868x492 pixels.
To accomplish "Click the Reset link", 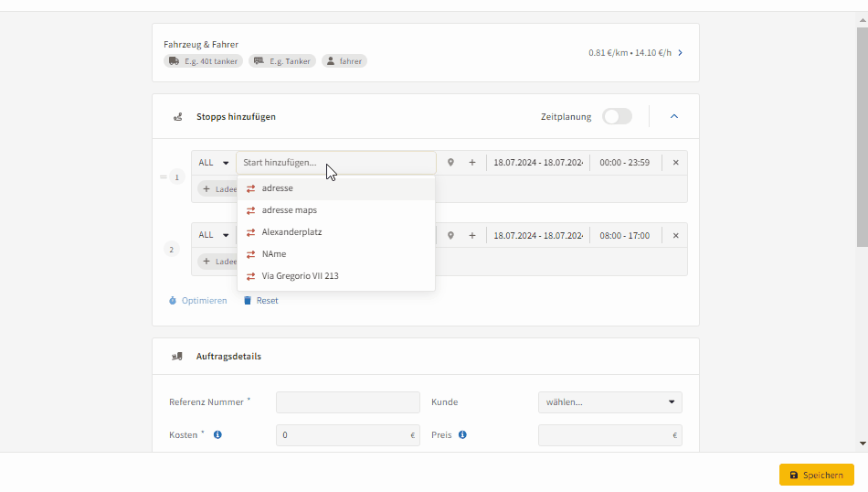I will [261, 301].
